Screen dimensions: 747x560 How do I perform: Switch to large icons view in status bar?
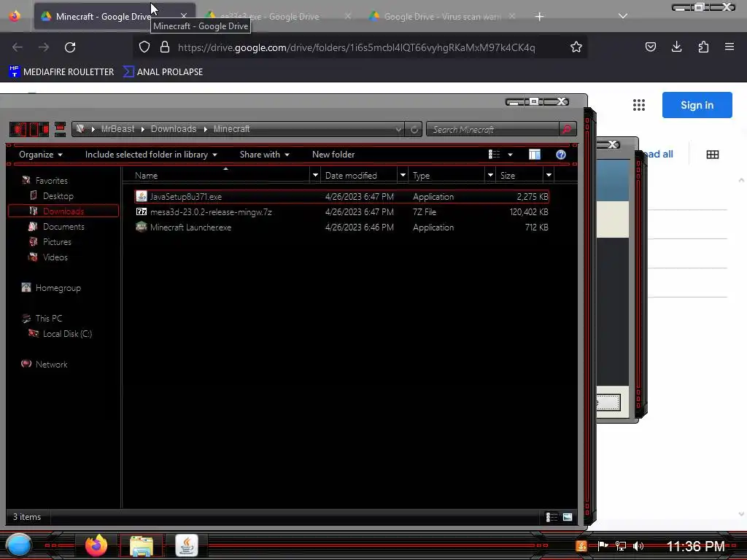pos(568,517)
